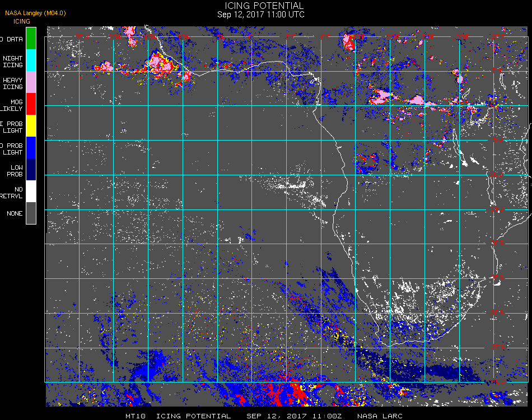532x420 pixels.
Task: Click the 20S latitude label
Action: pyautogui.click(x=497, y=243)
